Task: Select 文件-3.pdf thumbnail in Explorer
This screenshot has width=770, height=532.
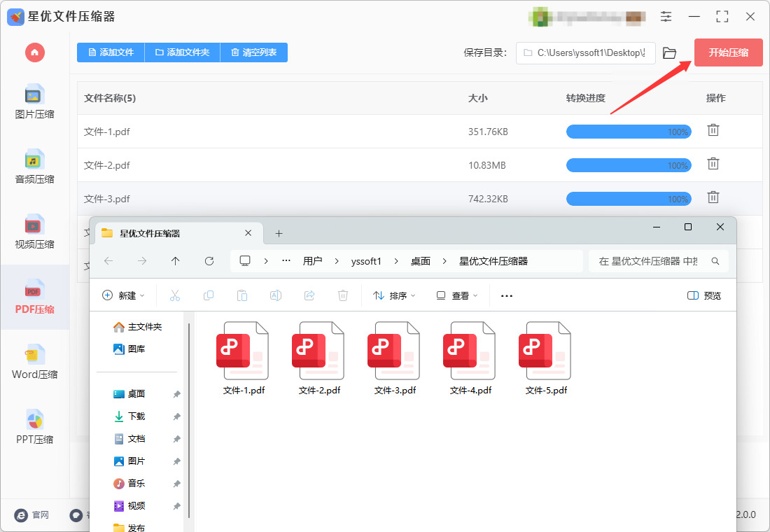Action: pyautogui.click(x=395, y=351)
